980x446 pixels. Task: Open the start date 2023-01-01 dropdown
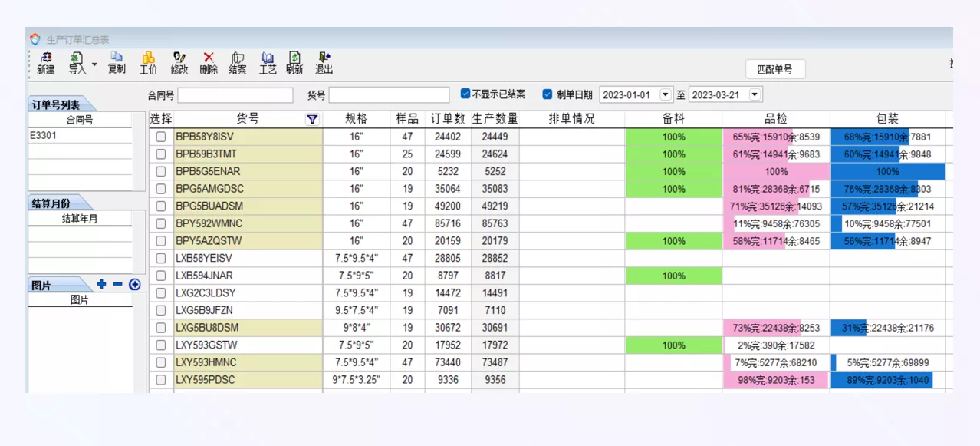665,95
